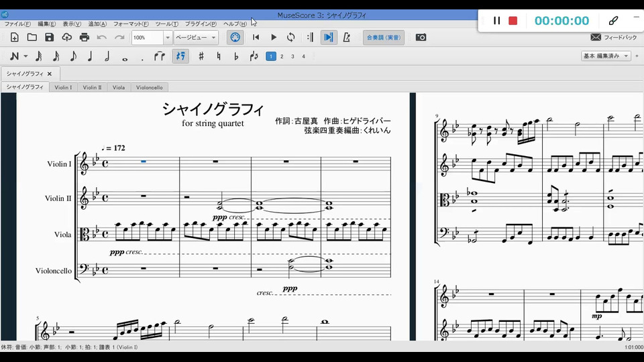Open the workspace dropdown 基本 編集済み

coord(605,56)
